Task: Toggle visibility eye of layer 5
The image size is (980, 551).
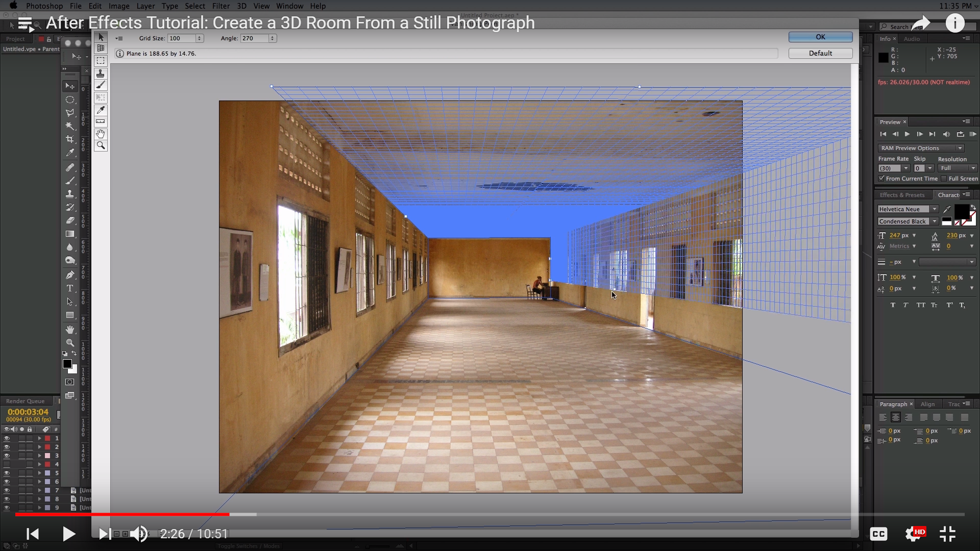Action: pyautogui.click(x=7, y=473)
